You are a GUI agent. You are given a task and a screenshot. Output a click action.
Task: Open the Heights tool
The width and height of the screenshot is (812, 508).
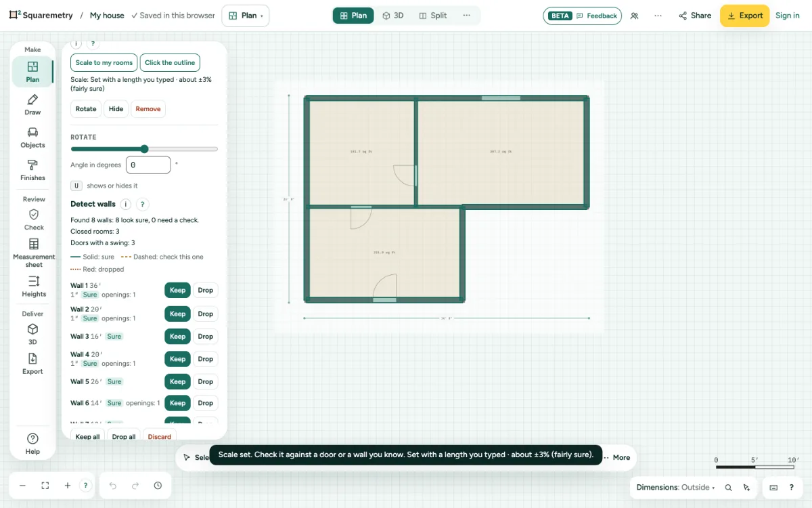click(x=34, y=286)
